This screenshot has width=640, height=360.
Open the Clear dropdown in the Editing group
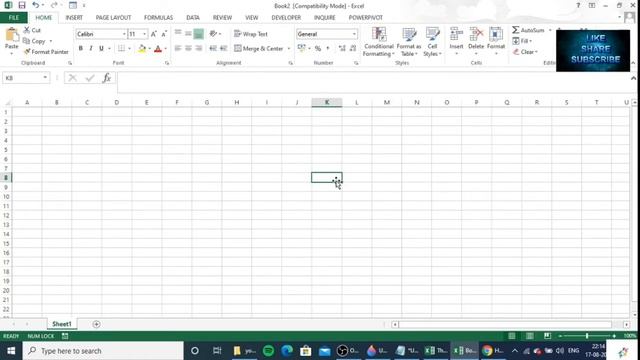(x=525, y=52)
